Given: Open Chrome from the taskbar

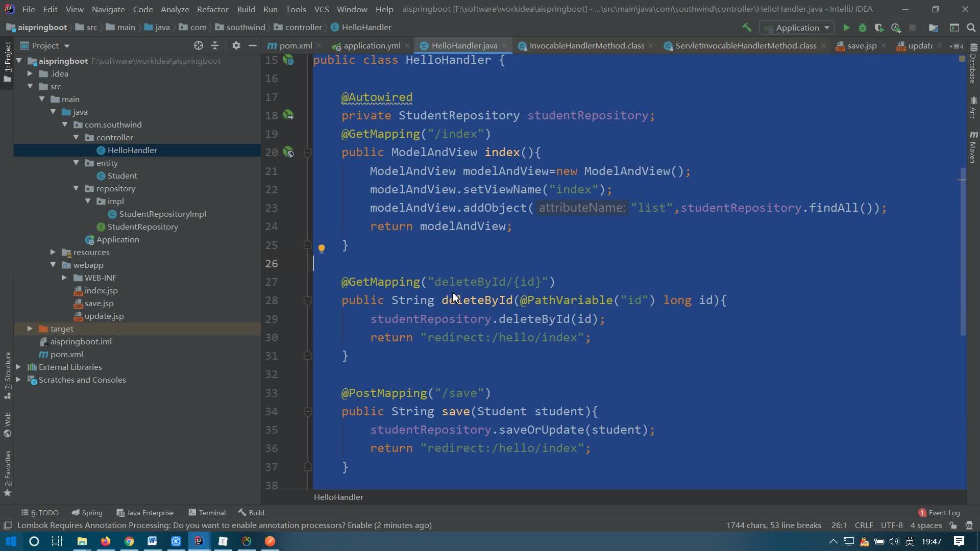Looking at the screenshot, I should [x=129, y=541].
